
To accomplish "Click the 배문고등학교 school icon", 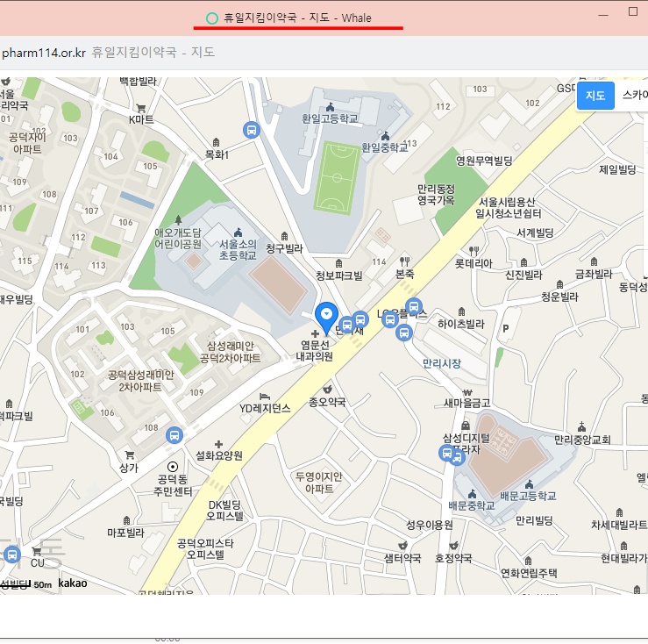I will 529,484.
